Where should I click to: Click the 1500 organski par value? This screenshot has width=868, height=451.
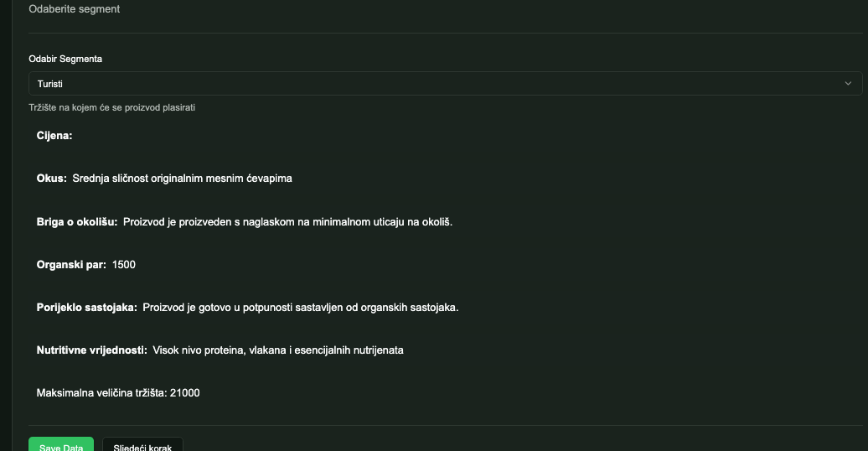(x=124, y=264)
